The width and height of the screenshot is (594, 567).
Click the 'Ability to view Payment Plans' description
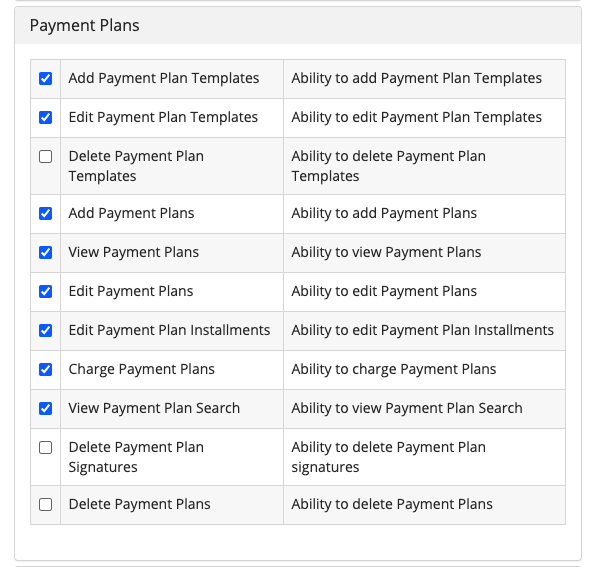[x=386, y=252]
